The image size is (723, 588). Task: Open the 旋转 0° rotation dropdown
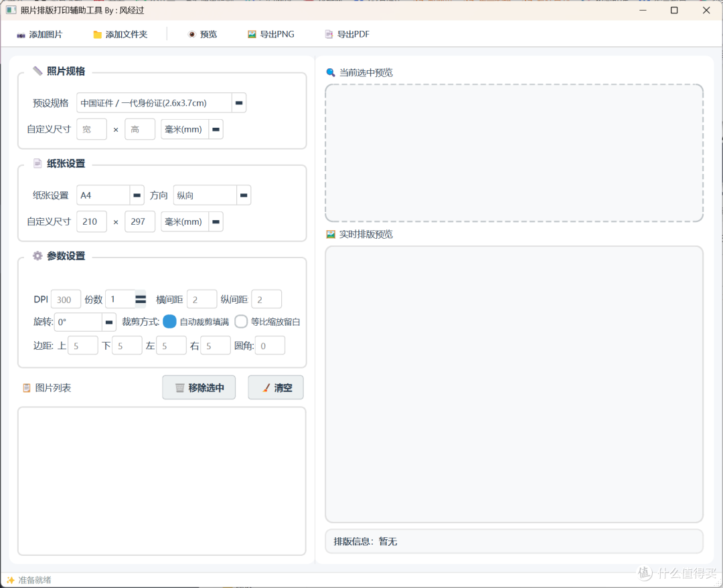click(x=109, y=322)
